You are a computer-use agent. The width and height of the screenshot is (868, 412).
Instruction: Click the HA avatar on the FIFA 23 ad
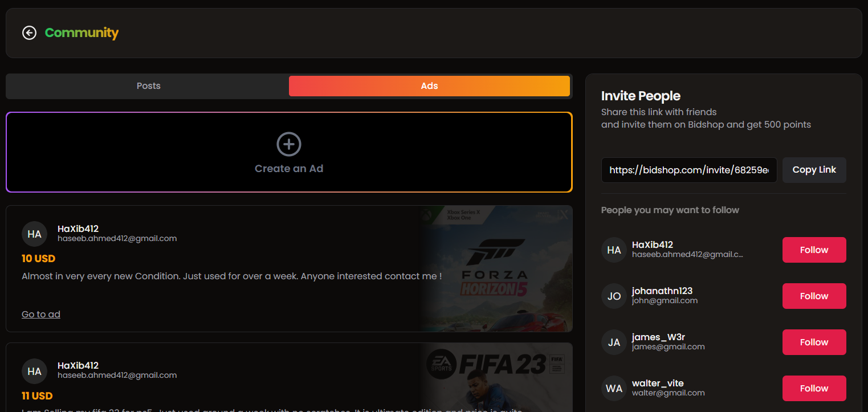click(34, 372)
